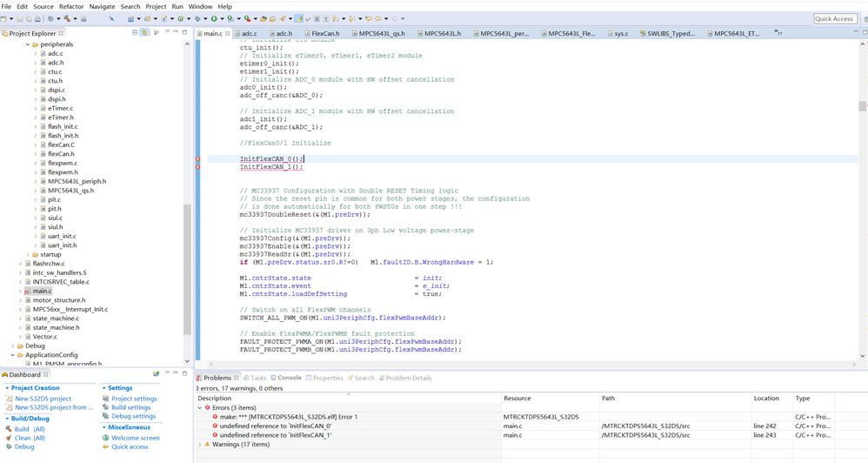
Task: Click Build settings link in Dashboard
Action: pyautogui.click(x=130, y=407)
